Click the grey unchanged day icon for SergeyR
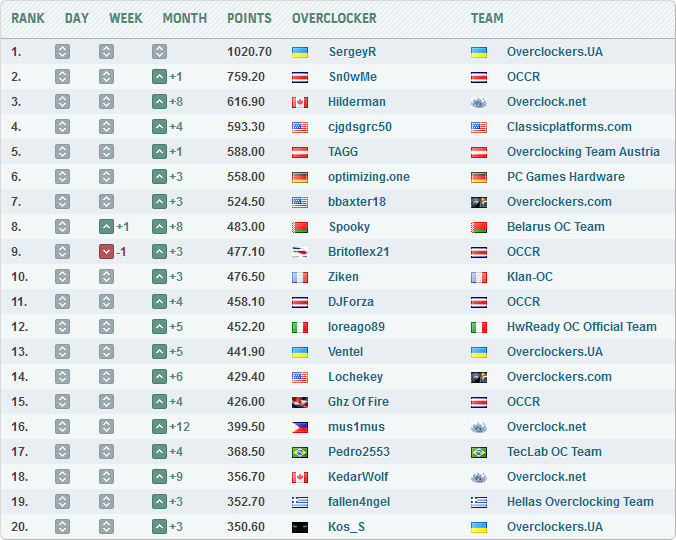676x540 pixels. coord(62,52)
